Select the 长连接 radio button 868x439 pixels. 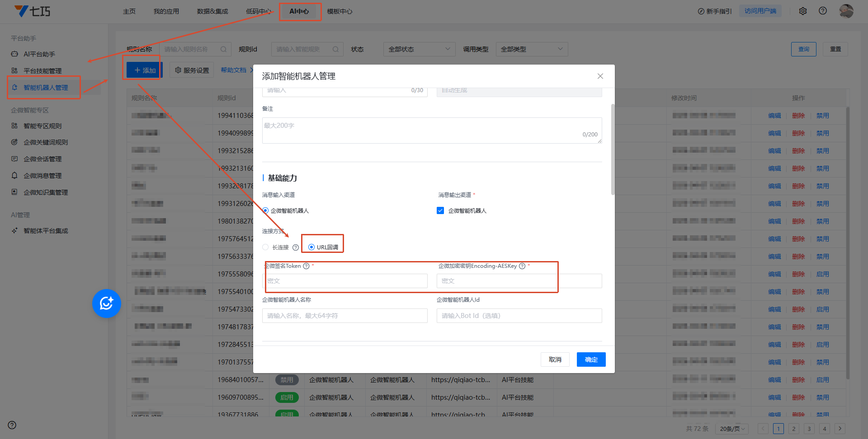[x=265, y=247]
